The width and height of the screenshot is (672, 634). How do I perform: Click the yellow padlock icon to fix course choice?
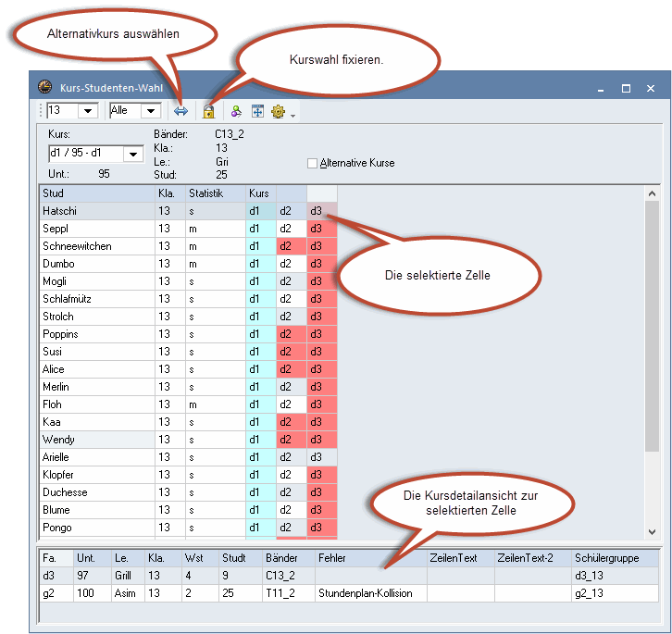point(208,111)
